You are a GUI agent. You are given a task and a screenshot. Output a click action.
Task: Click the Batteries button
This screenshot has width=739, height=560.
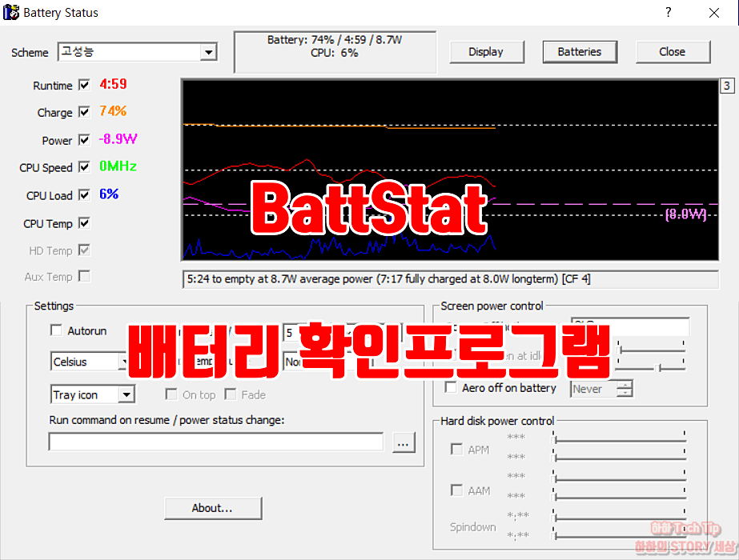coord(580,52)
